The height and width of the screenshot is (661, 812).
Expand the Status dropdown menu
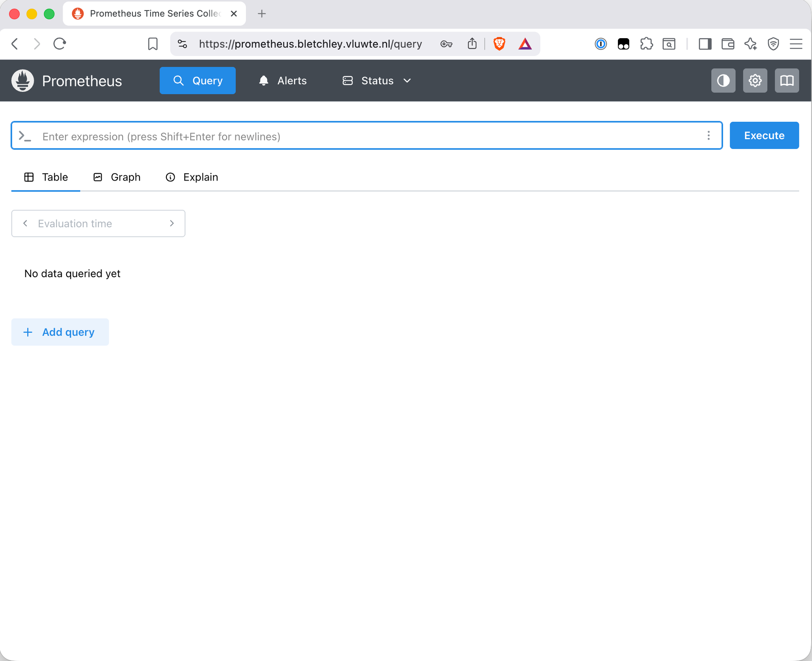pos(377,80)
